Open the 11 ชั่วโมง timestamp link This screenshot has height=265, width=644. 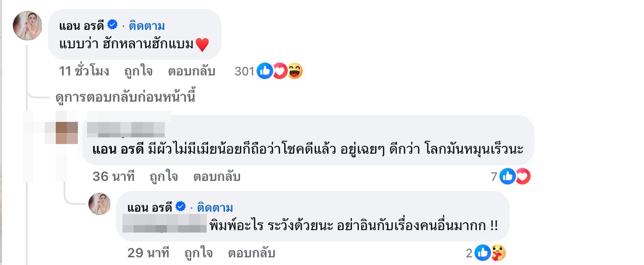pos(84,71)
